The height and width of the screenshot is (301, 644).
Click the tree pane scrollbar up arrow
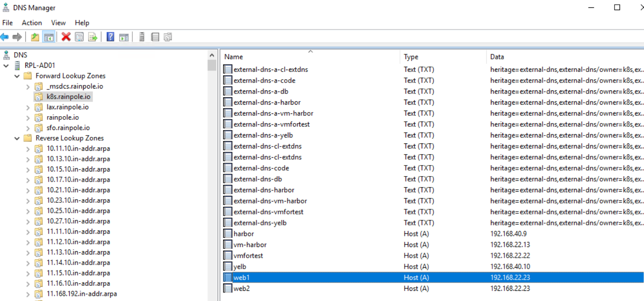click(212, 55)
